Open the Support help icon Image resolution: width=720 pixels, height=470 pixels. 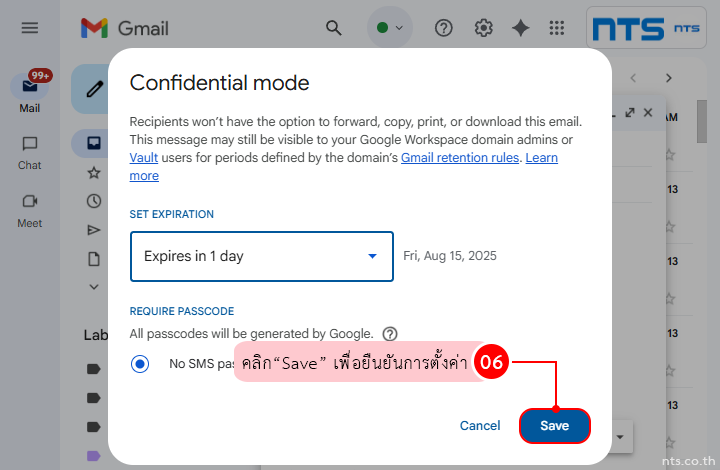tap(444, 28)
